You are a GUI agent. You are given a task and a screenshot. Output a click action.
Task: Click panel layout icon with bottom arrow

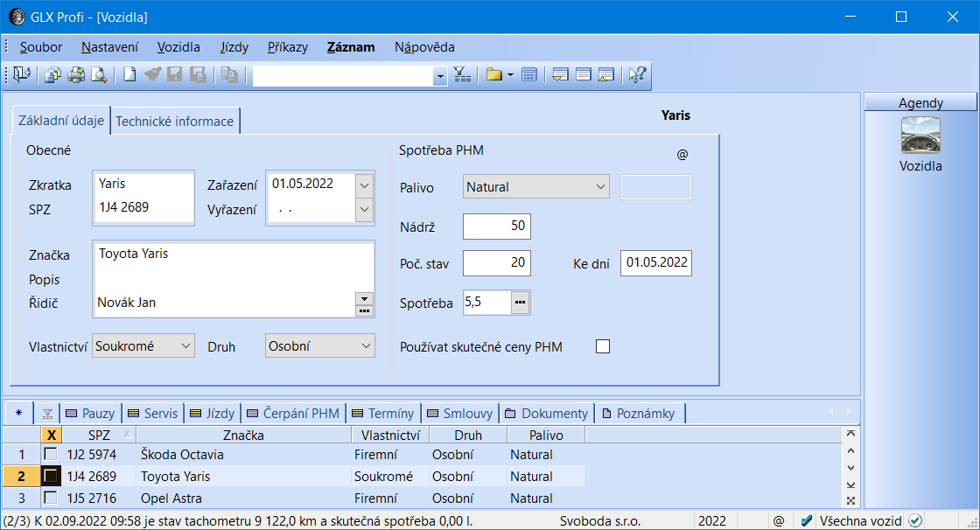pyautogui.click(x=560, y=75)
